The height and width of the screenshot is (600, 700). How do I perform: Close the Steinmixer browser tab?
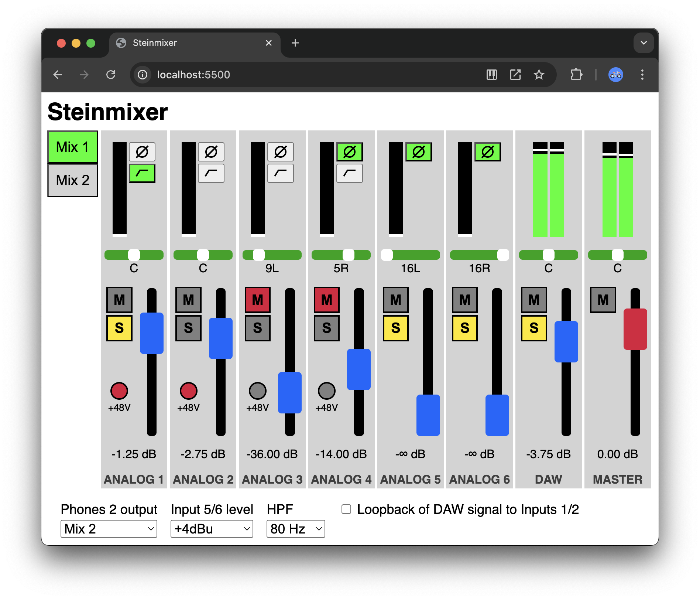[x=269, y=43]
